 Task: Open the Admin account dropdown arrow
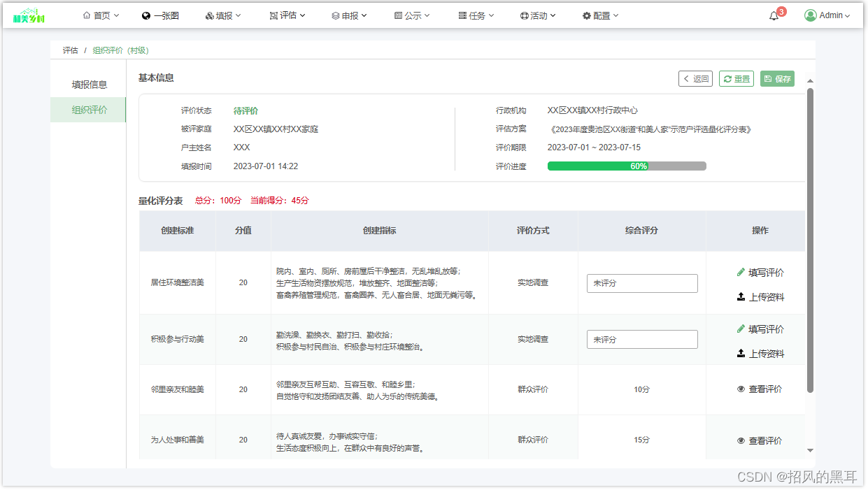point(847,16)
